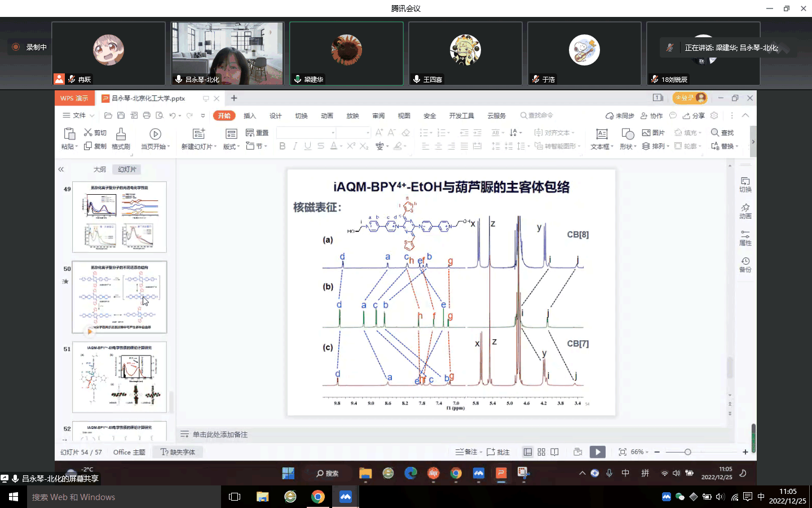Switch to the 插入 ribbon tab
The height and width of the screenshot is (508, 812).
250,115
